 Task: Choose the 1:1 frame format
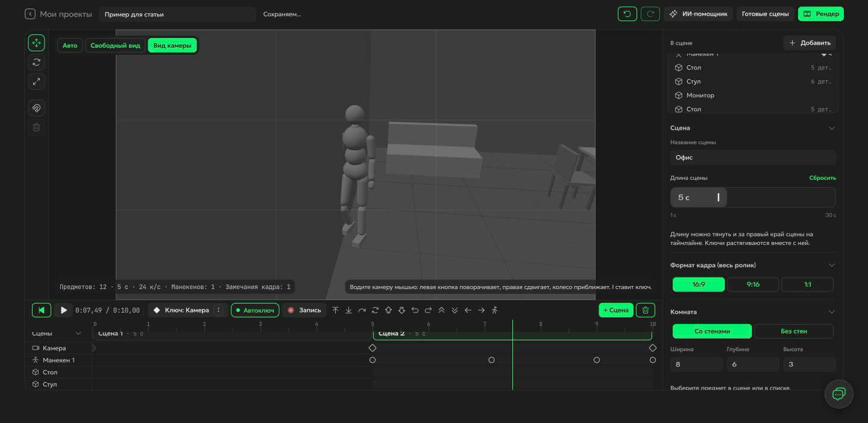click(x=808, y=284)
